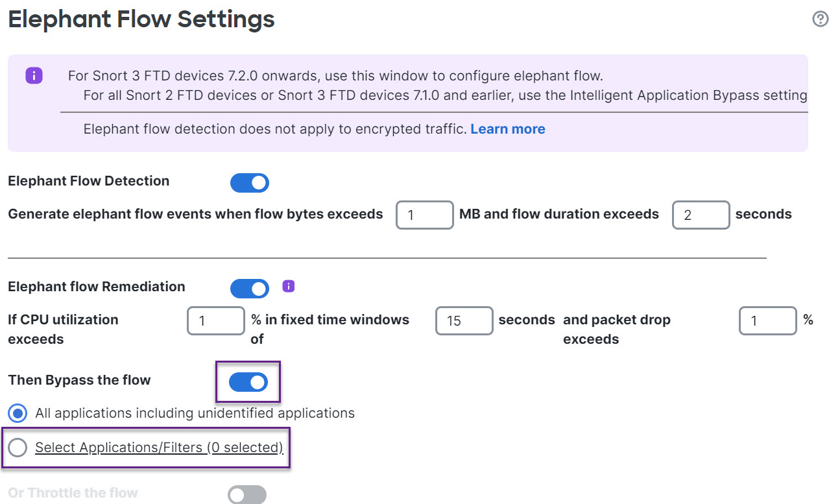The width and height of the screenshot is (829, 504).
Task: Click the Elephant Flow Settings heading
Action: [x=141, y=19]
